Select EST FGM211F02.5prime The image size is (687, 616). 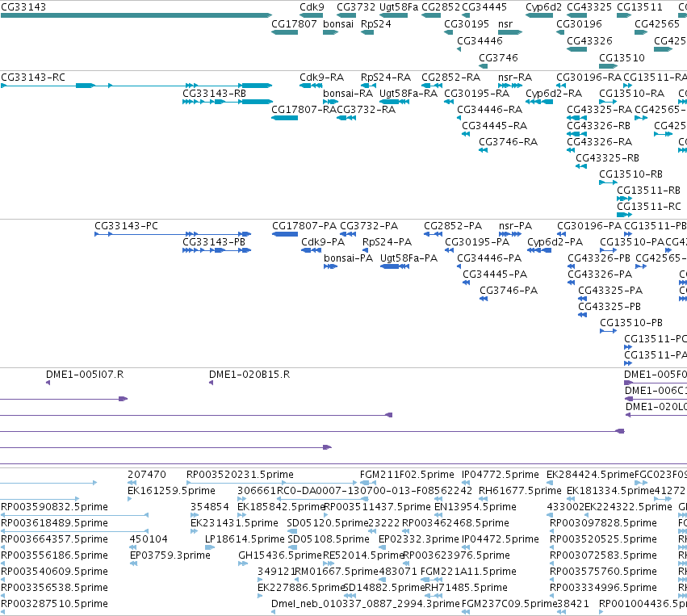[407, 475]
